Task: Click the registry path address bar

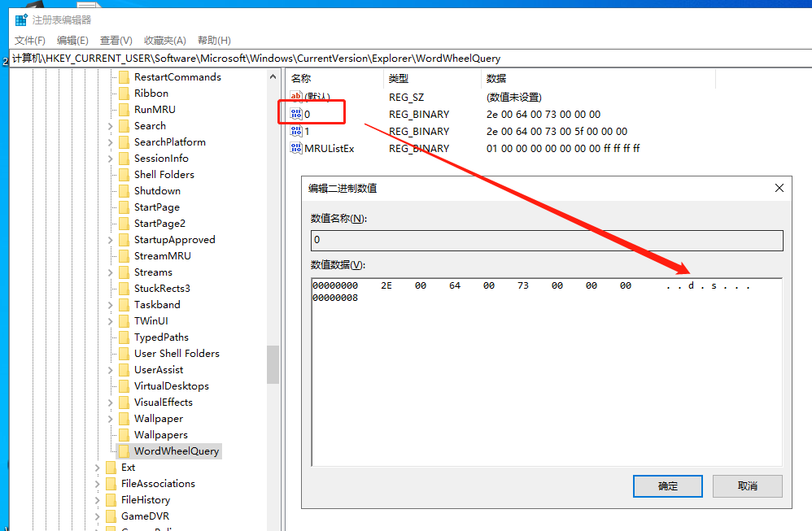Action: [x=407, y=58]
